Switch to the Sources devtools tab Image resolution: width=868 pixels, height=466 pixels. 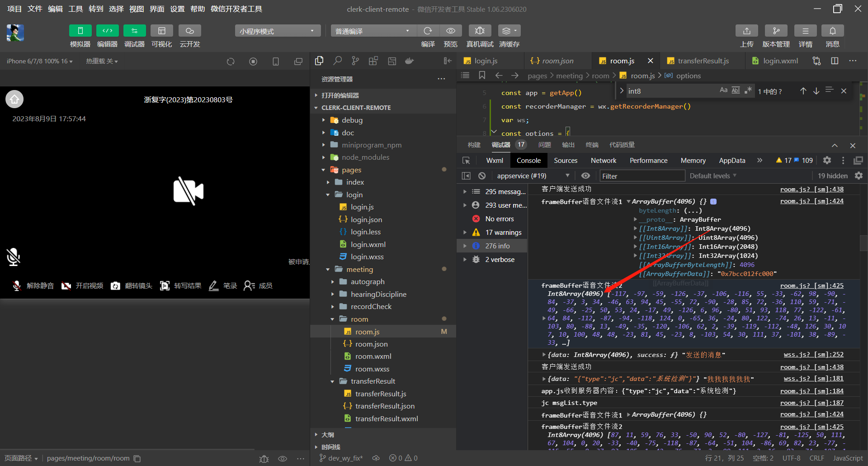pyautogui.click(x=566, y=160)
